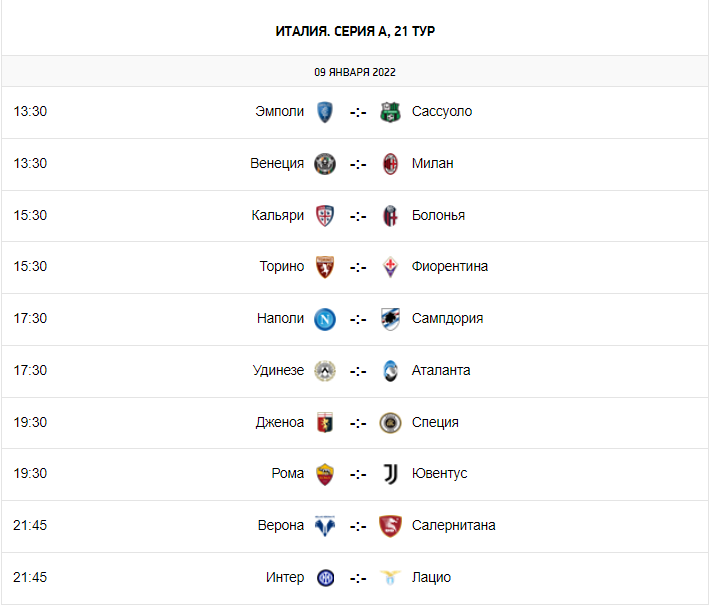
Task: Click the Кальяри match 15:30 kickoff time
Action: (x=30, y=215)
